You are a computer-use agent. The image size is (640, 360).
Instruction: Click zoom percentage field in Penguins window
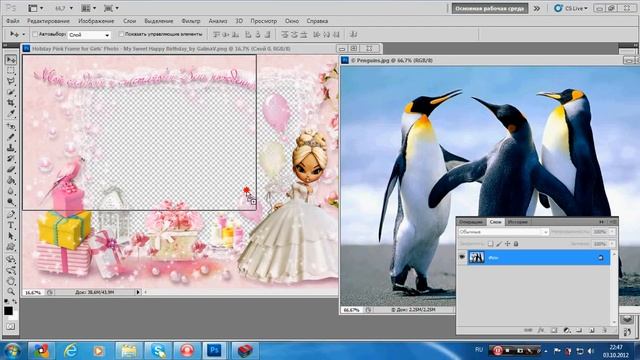[351, 310]
